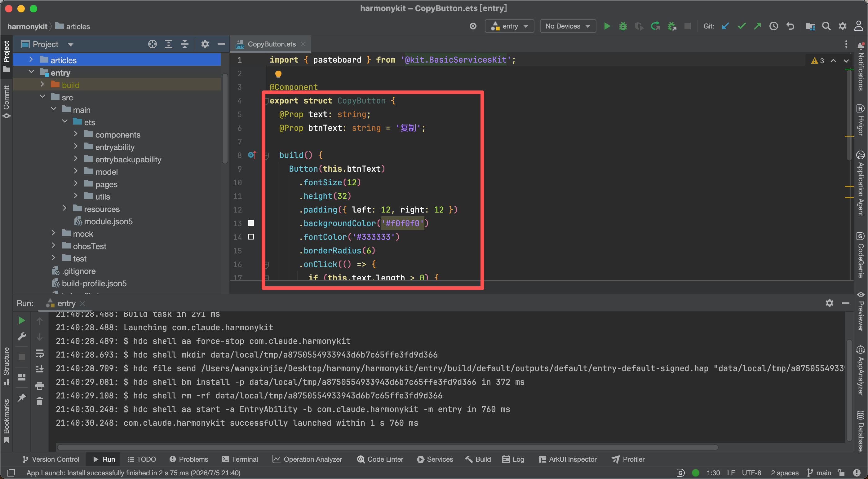Open editor tab options menu
Image resolution: width=868 pixels, height=479 pixels.
[x=846, y=44]
